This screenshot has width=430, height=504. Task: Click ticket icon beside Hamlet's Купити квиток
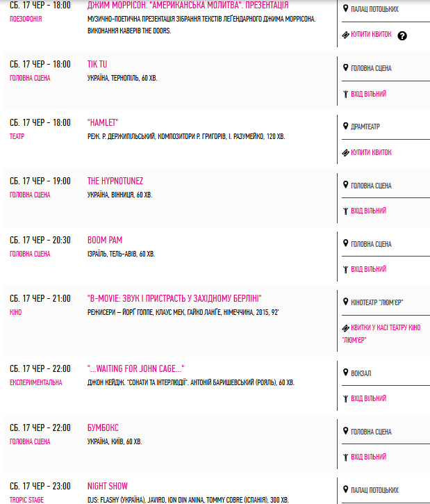(x=345, y=153)
